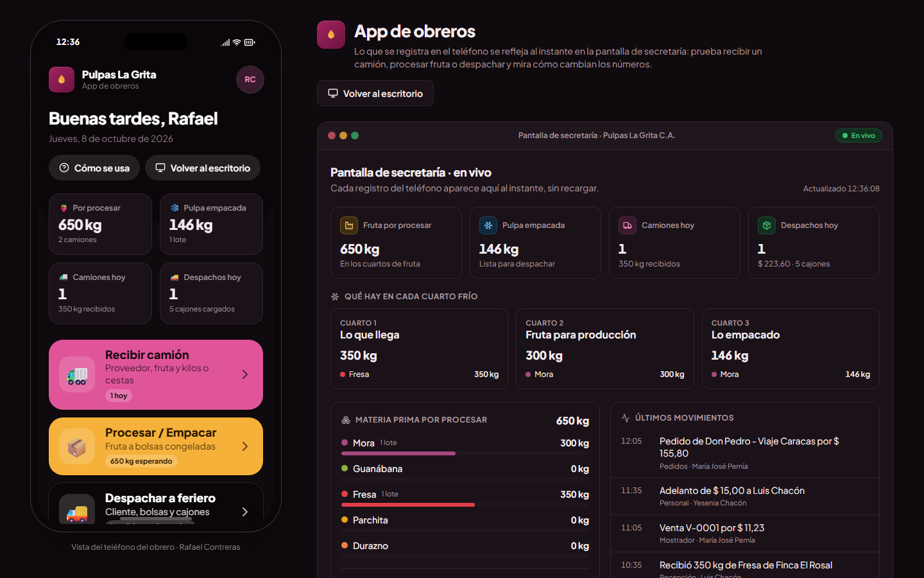Select the Cuarto 3 Lo empacado card

(791, 349)
